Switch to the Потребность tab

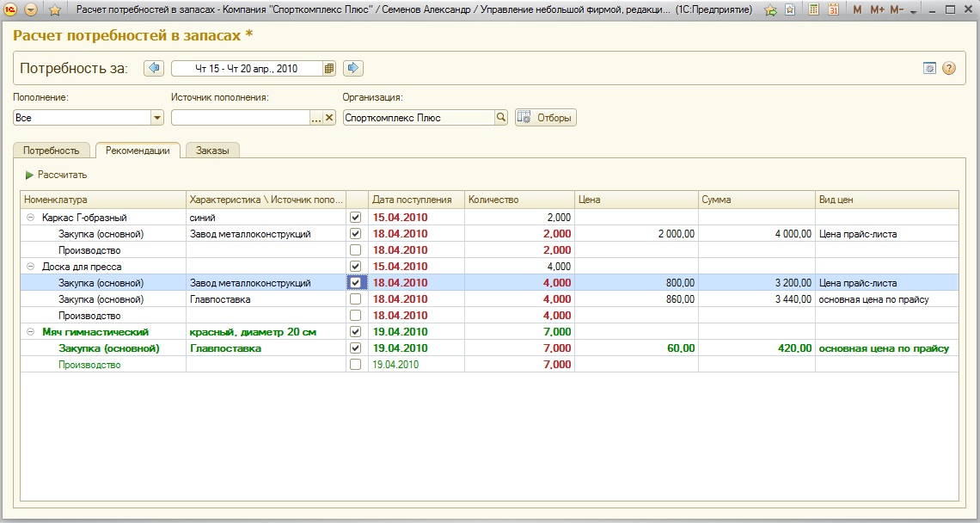click(x=52, y=151)
